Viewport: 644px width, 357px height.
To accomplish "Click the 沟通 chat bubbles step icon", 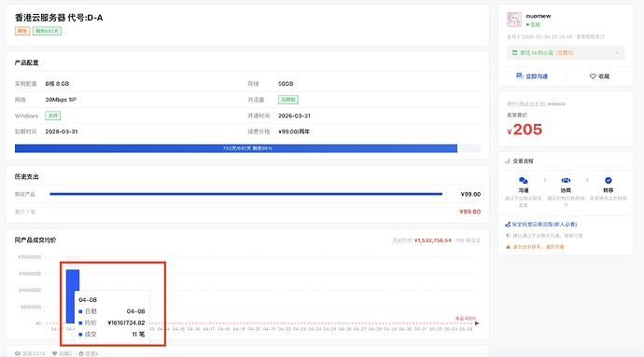I will [x=523, y=181].
